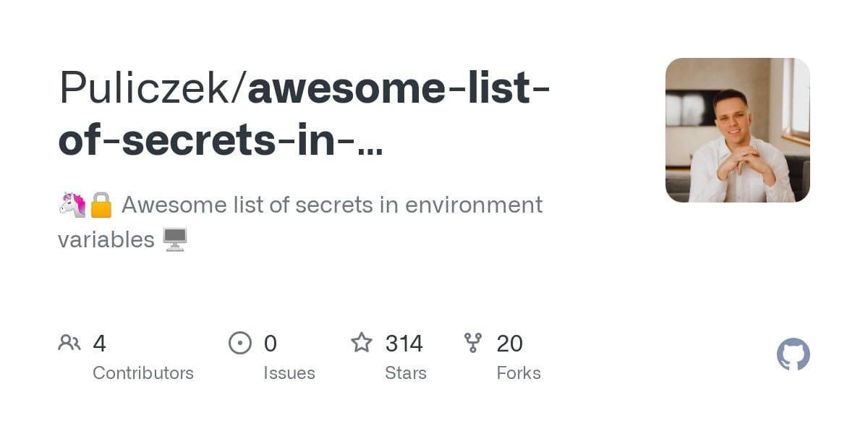
Task: Click the fork icon
Action: click(473, 343)
